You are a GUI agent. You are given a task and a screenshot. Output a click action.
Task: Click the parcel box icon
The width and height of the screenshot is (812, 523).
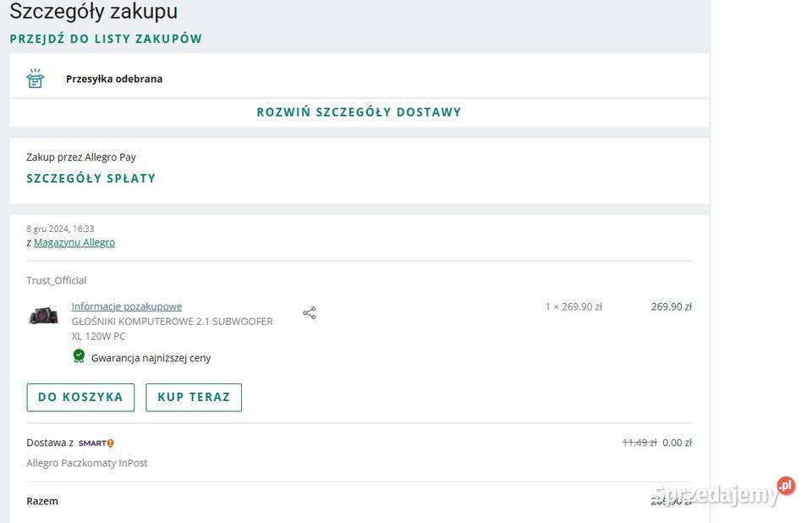click(x=35, y=79)
